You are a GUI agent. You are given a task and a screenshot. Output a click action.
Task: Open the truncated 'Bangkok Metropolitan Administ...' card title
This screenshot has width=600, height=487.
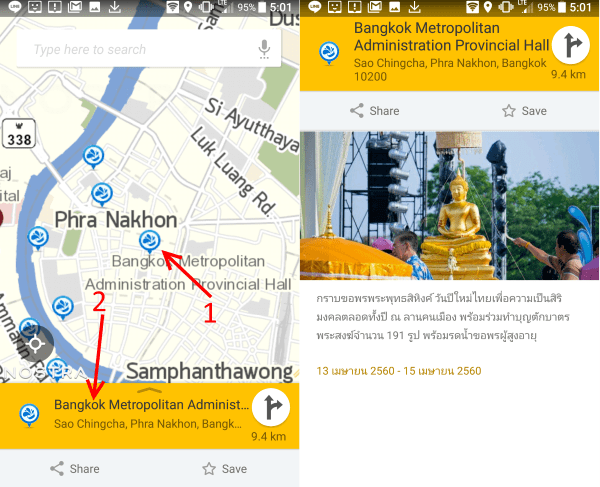[x=150, y=405]
